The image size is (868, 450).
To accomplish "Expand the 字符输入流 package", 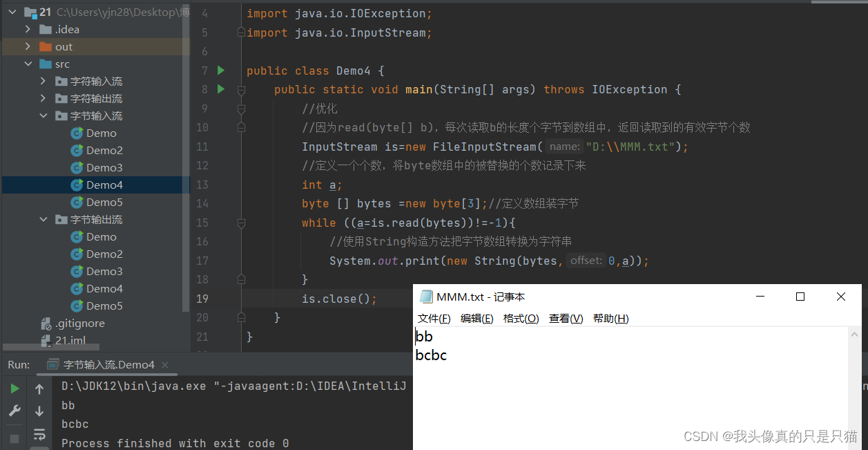I will click(x=44, y=81).
